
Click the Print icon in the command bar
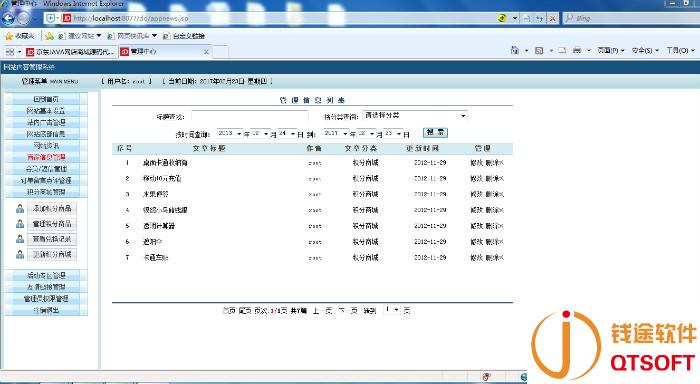point(577,50)
